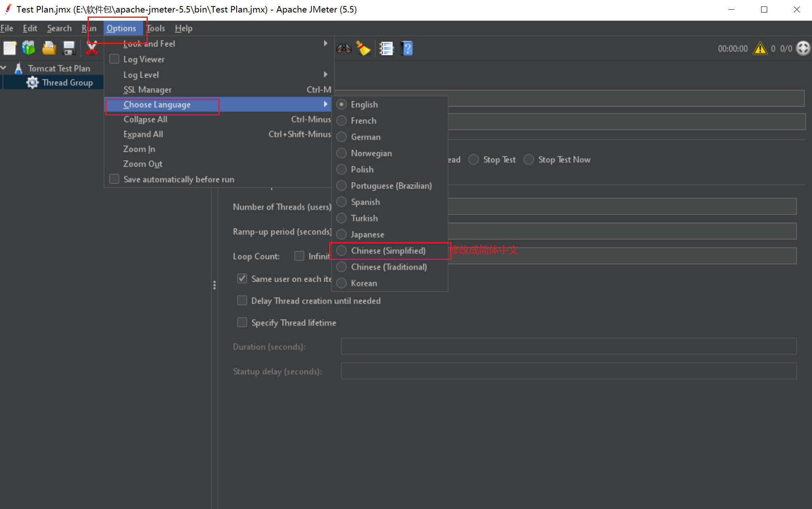This screenshot has width=812, height=509.
Task: Click the Ramp-up period input field
Action: [x=622, y=231]
